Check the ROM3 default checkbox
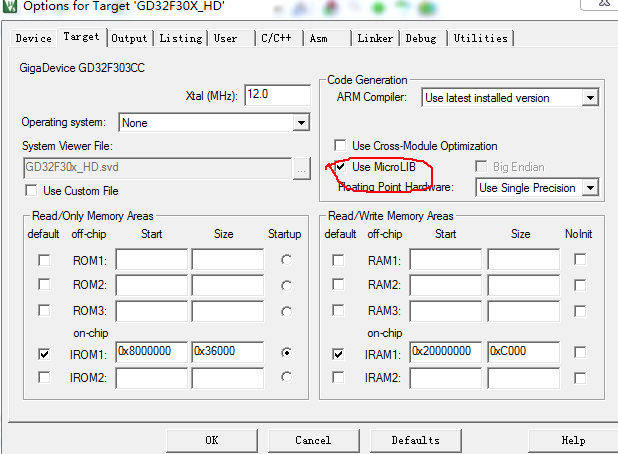Viewport: 618px width, 454px height. (x=44, y=310)
